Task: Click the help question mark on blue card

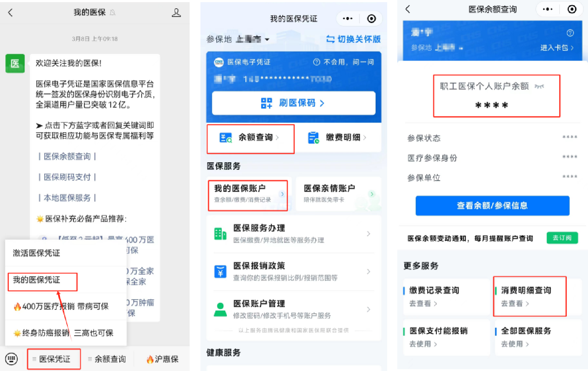Action: [570, 33]
